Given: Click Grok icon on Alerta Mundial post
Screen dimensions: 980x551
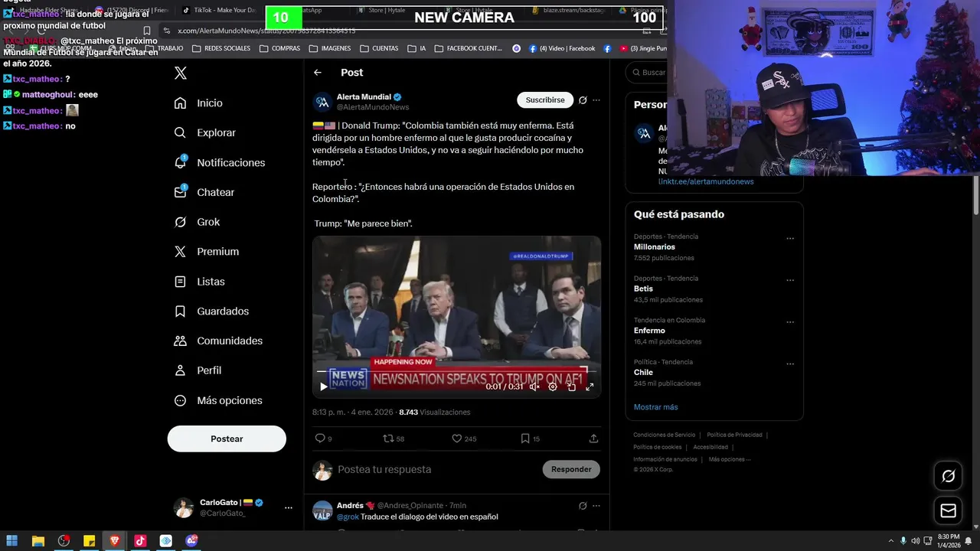Looking at the screenshot, I should [x=583, y=100].
